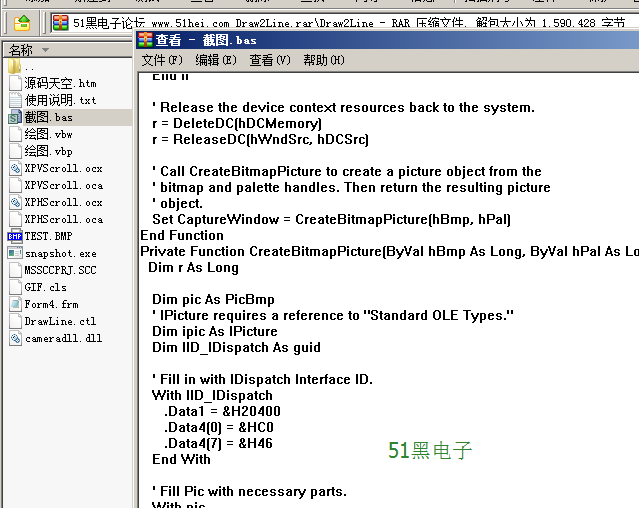Viewport: 639px width, 508px height.
Task: Select the 源码天空.htm file icon
Action: click(15, 83)
